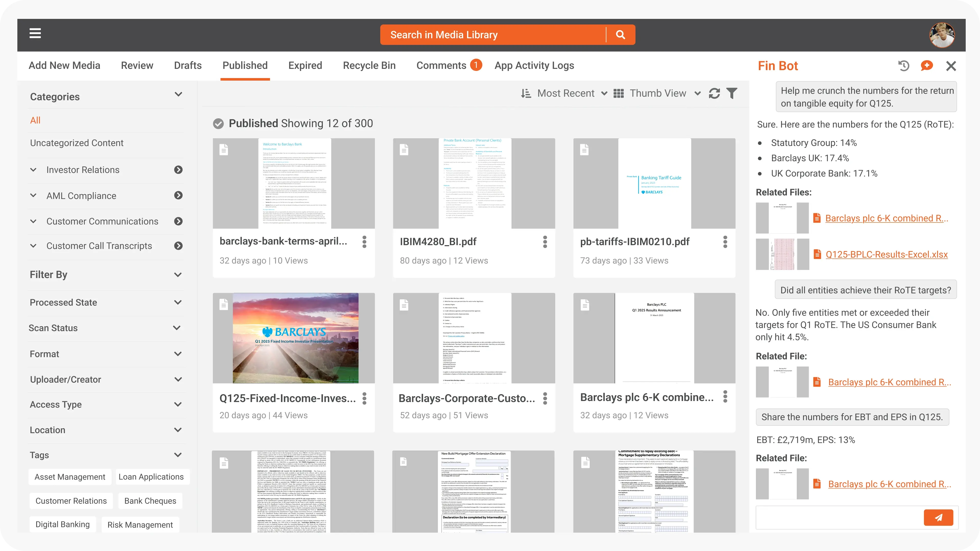Open the hamburger menu
This screenshot has width=980, height=551.
click(x=35, y=33)
